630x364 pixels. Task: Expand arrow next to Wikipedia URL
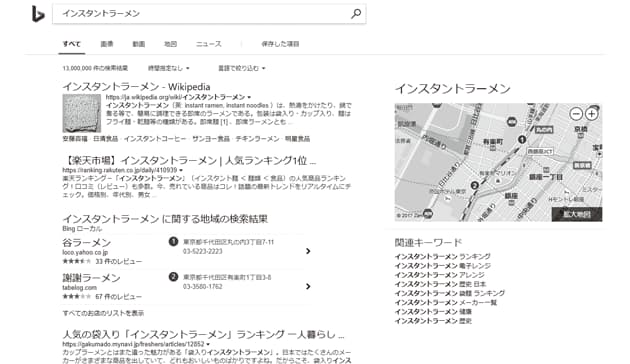coord(249,97)
